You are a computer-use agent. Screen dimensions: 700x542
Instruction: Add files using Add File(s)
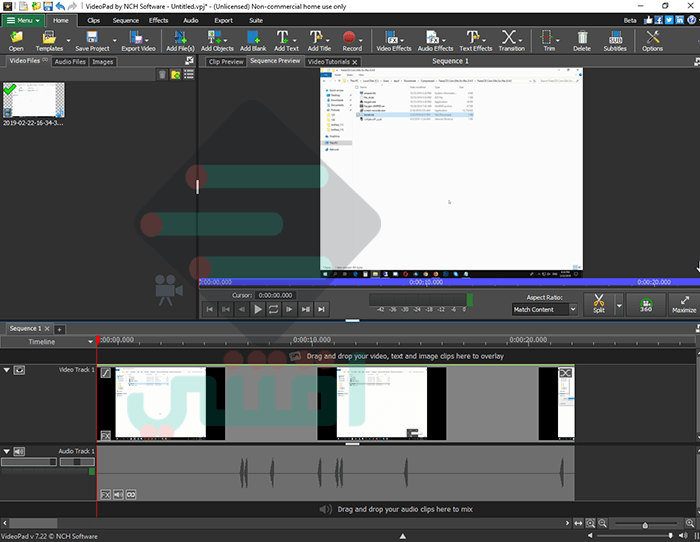tap(180, 41)
